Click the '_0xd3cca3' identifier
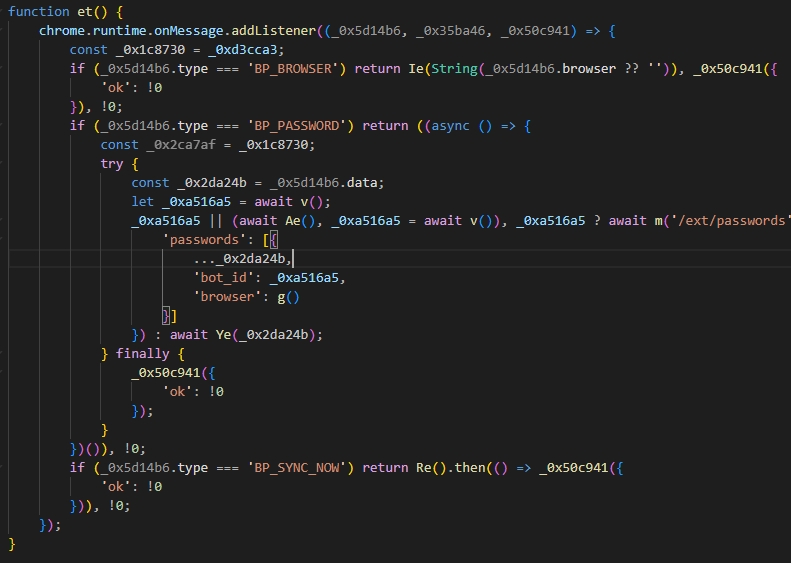The height and width of the screenshot is (563, 791). tap(243, 50)
